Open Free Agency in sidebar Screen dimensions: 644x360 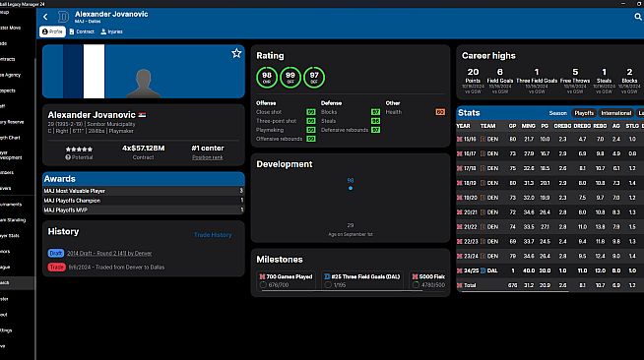[11, 75]
